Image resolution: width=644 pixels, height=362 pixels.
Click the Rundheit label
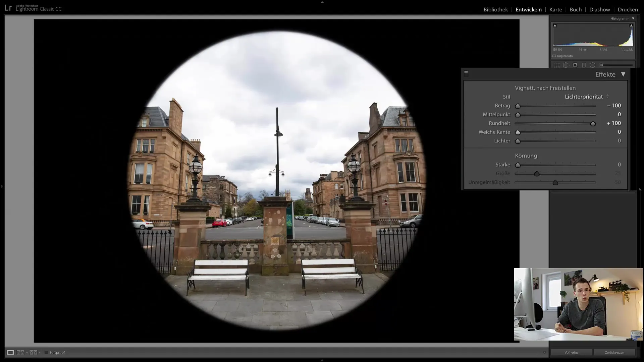click(499, 123)
